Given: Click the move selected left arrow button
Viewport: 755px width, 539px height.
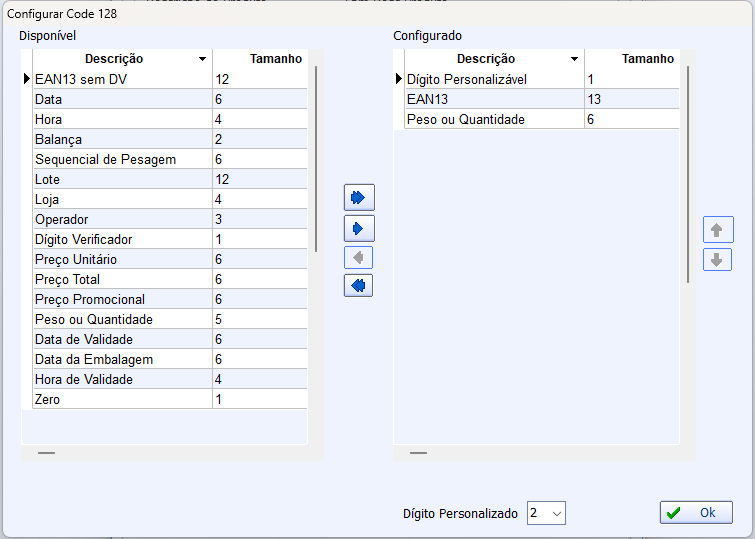Looking at the screenshot, I should (x=358, y=258).
